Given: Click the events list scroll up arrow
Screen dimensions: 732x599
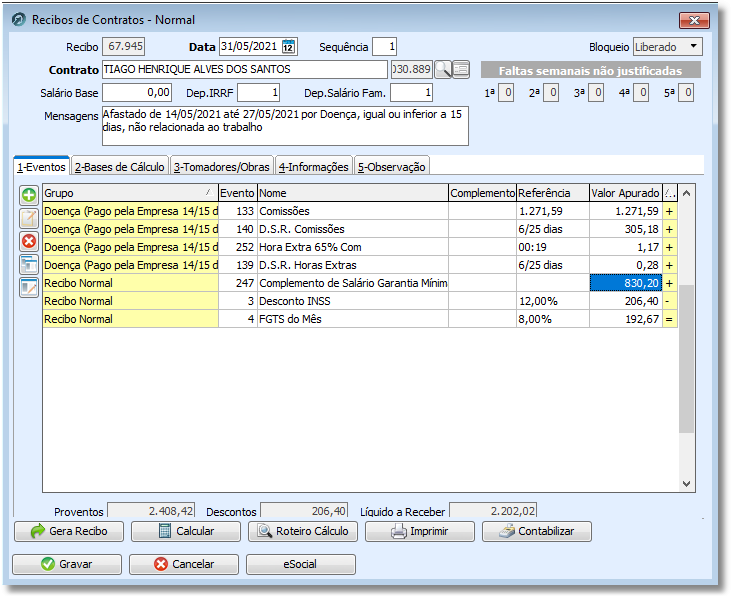Looking at the screenshot, I should (x=686, y=193).
